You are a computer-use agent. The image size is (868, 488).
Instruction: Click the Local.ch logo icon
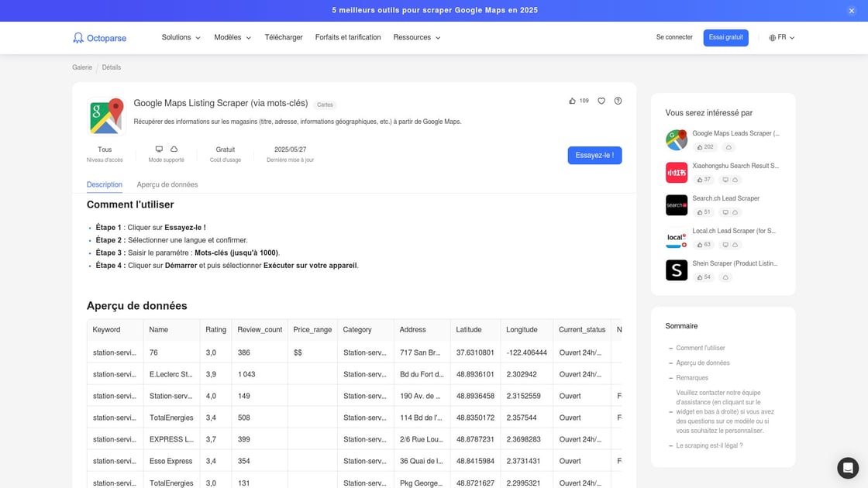click(677, 238)
